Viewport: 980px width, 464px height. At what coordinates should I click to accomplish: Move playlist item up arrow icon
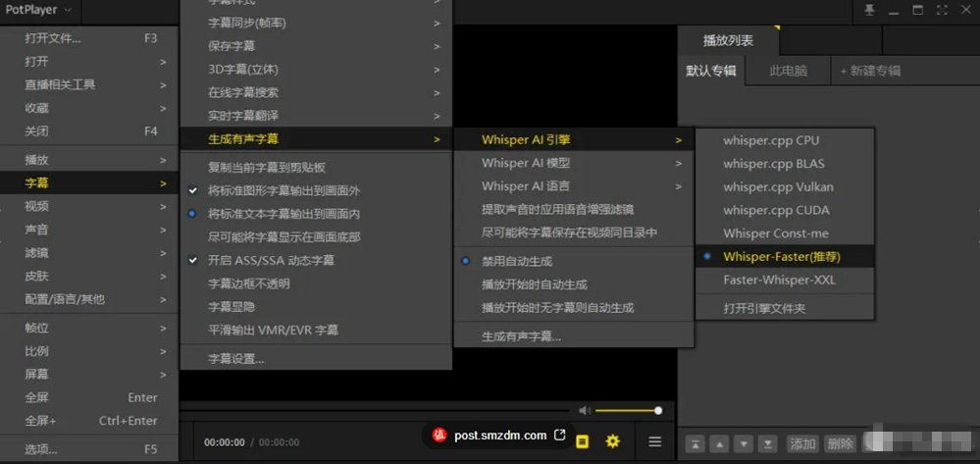click(719, 444)
